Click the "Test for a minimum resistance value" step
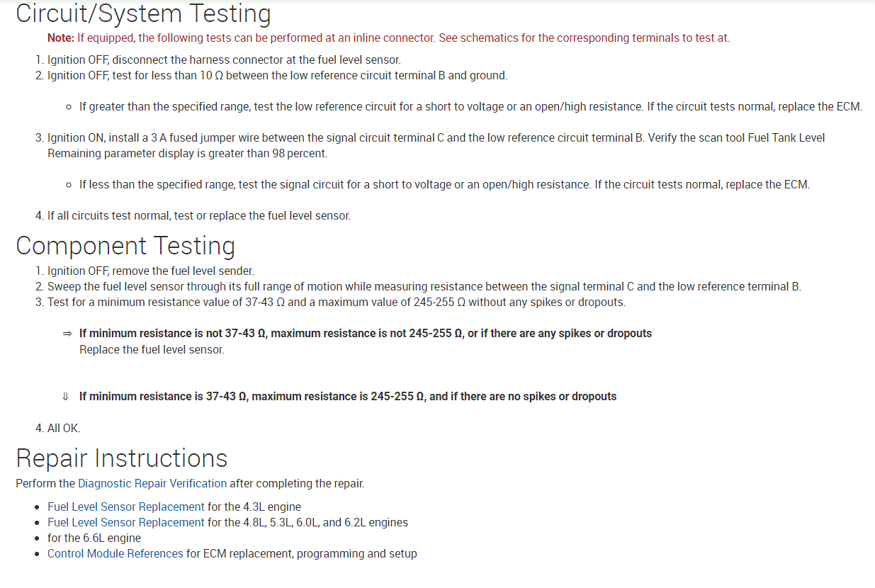Viewport: 875px width, 588px height. tap(337, 303)
